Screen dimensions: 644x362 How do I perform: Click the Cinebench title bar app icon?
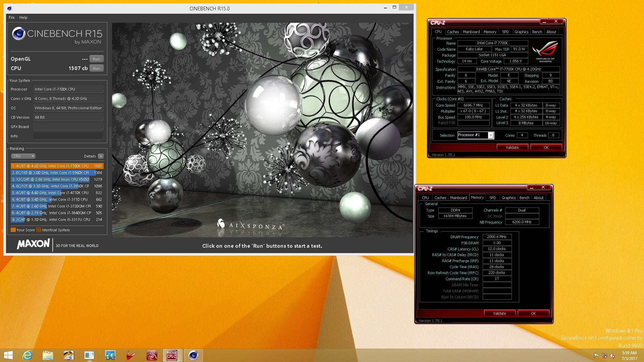(x=9, y=8)
